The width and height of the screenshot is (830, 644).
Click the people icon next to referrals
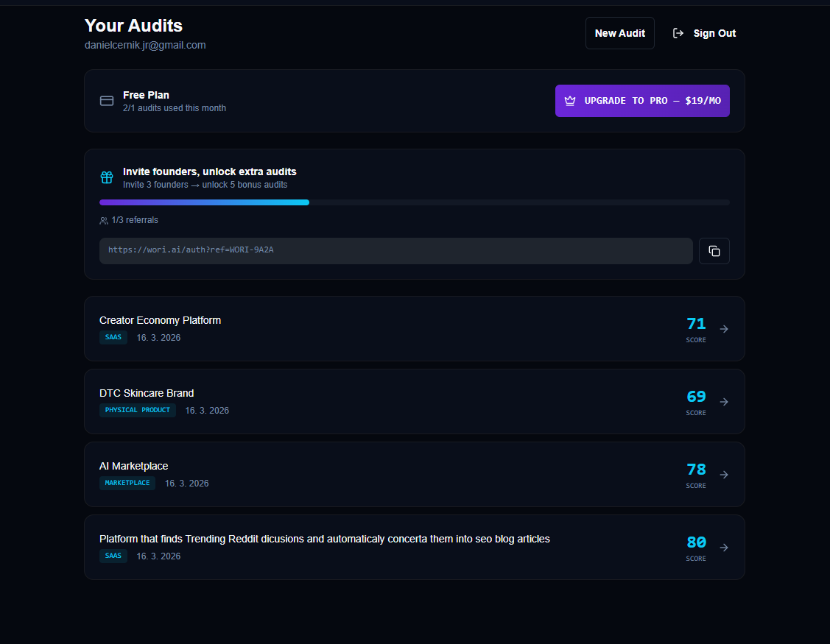coord(104,221)
